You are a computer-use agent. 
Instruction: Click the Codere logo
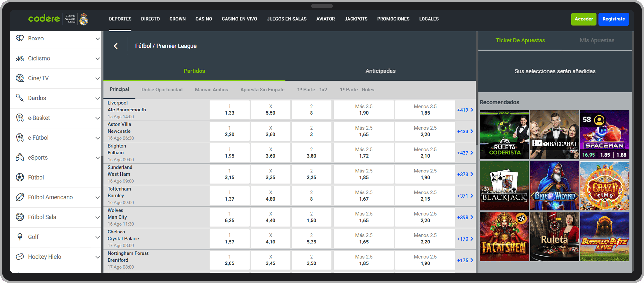point(44,19)
